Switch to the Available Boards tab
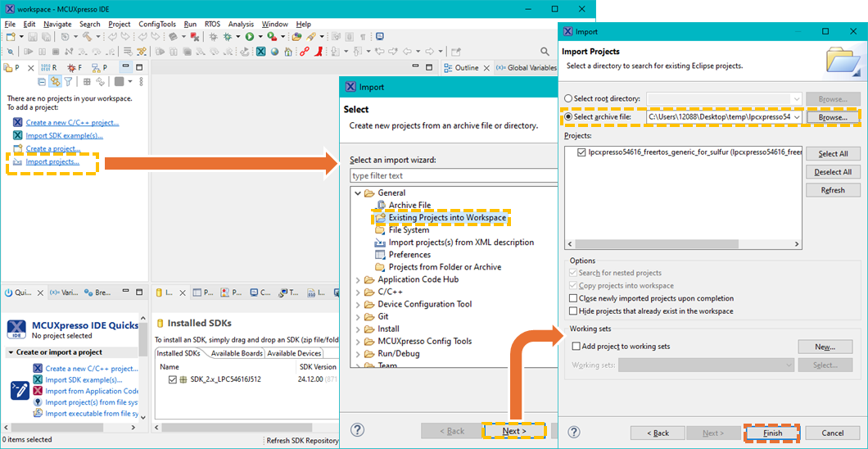 pos(237,353)
